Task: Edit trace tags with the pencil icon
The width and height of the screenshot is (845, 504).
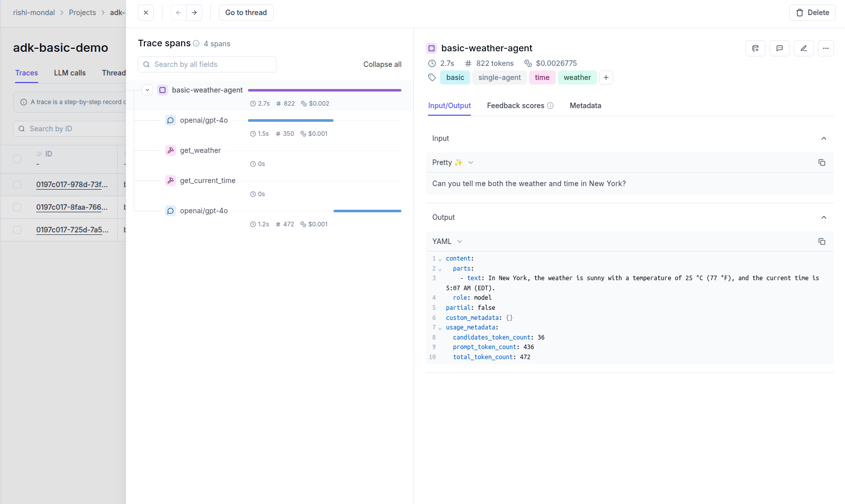Action: pos(804,48)
